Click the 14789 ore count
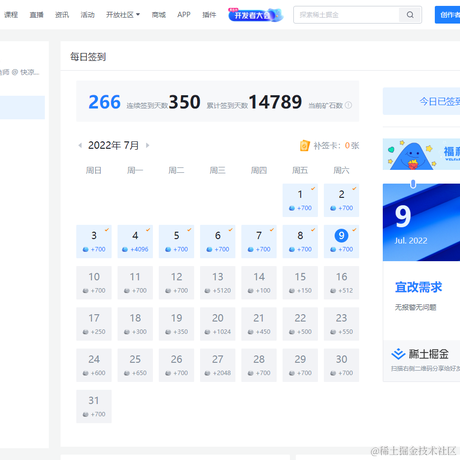The width and height of the screenshot is (460, 460). [x=275, y=102]
